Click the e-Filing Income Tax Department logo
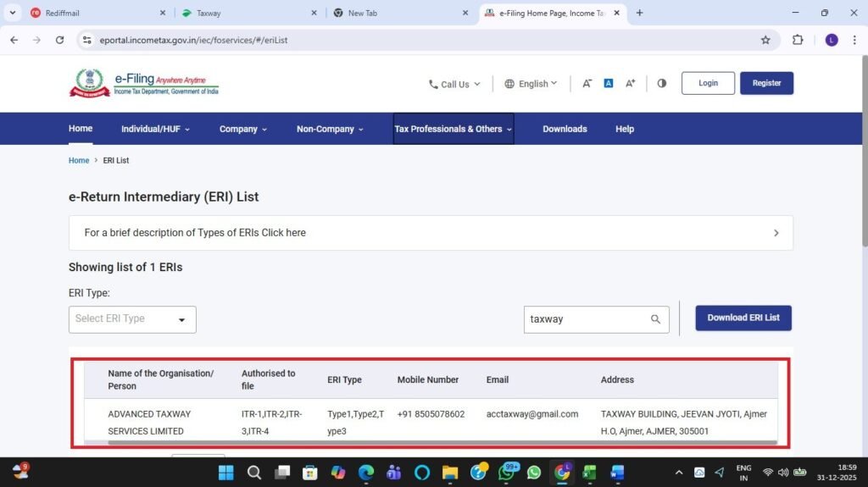This screenshot has width=868, height=487. click(x=144, y=83)
